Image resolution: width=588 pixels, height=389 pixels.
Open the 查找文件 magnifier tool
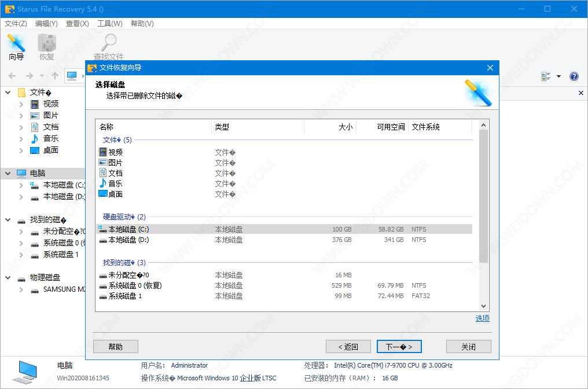coord(108,47)
